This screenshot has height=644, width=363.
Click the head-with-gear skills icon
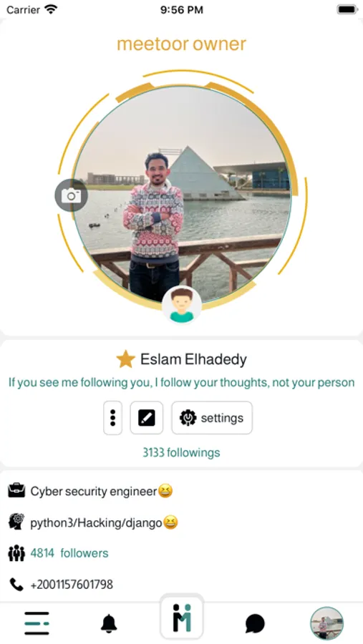(16, 522)
